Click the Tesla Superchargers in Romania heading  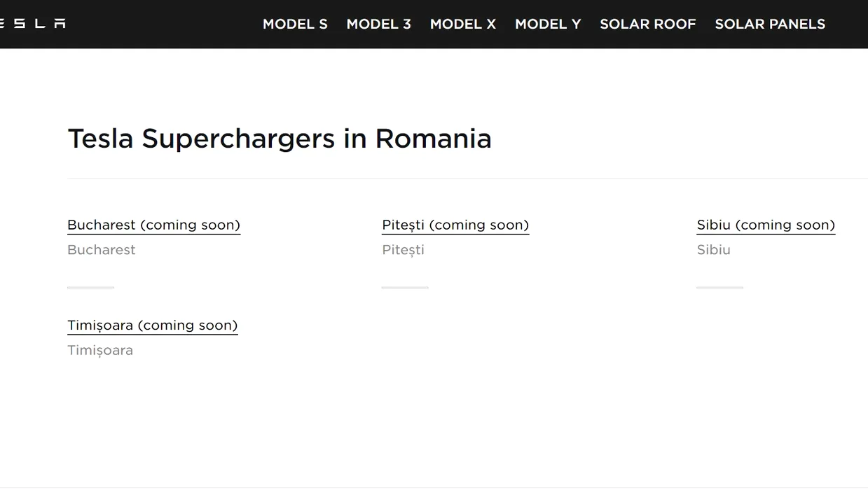pos(280,139)
